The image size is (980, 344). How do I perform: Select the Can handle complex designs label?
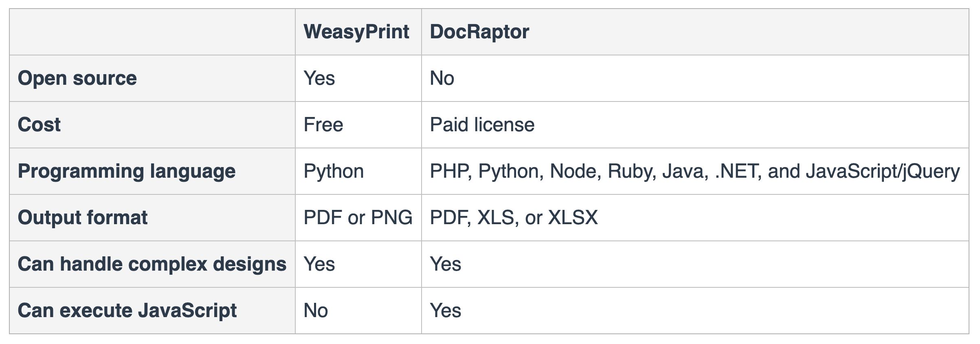[x=152, y=264]
